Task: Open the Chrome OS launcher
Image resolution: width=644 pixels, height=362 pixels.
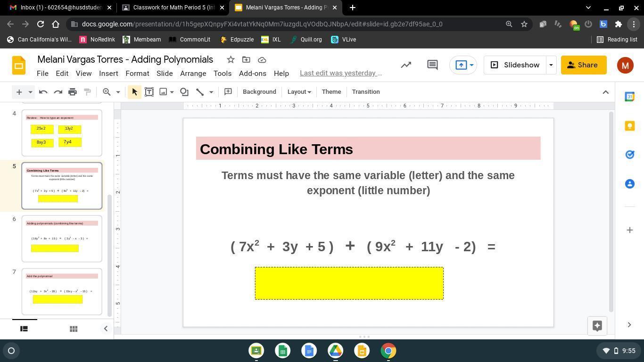Action: (11, 351)
